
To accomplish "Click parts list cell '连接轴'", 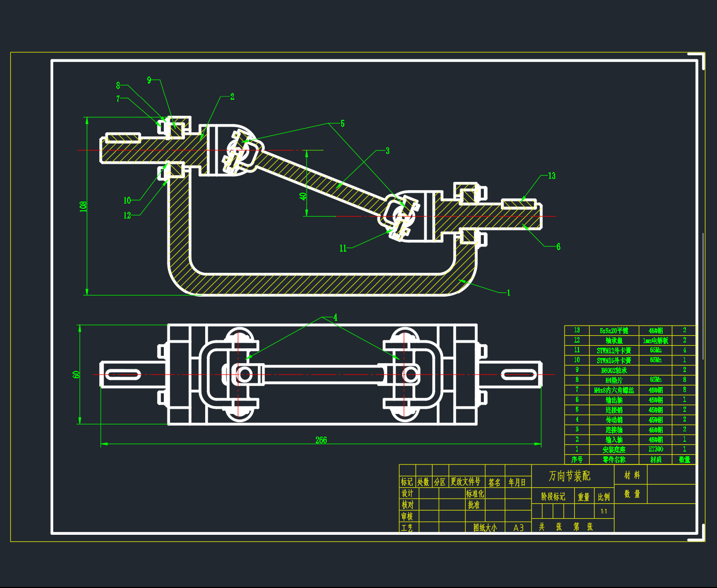I will (x=614, y=429).
